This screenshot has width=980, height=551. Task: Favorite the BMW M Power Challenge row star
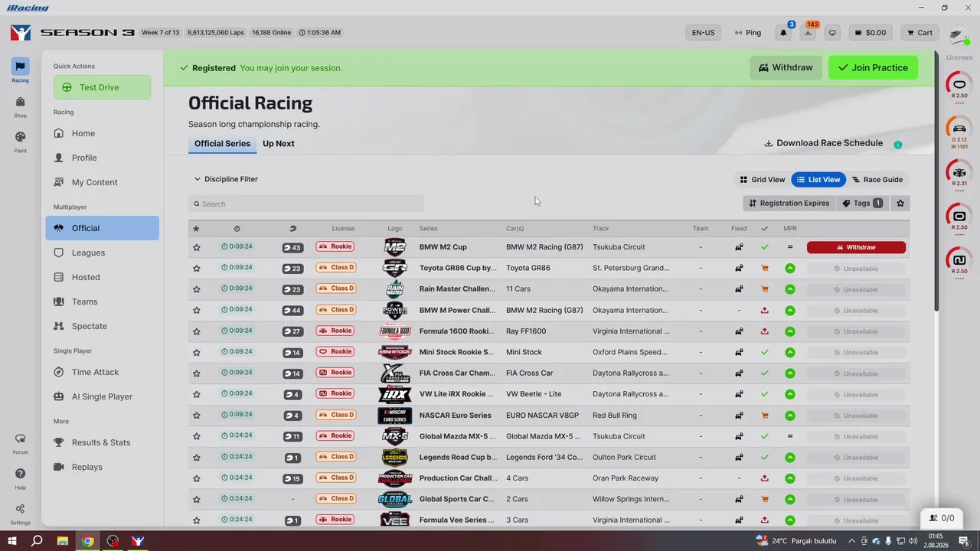point(197,310)
